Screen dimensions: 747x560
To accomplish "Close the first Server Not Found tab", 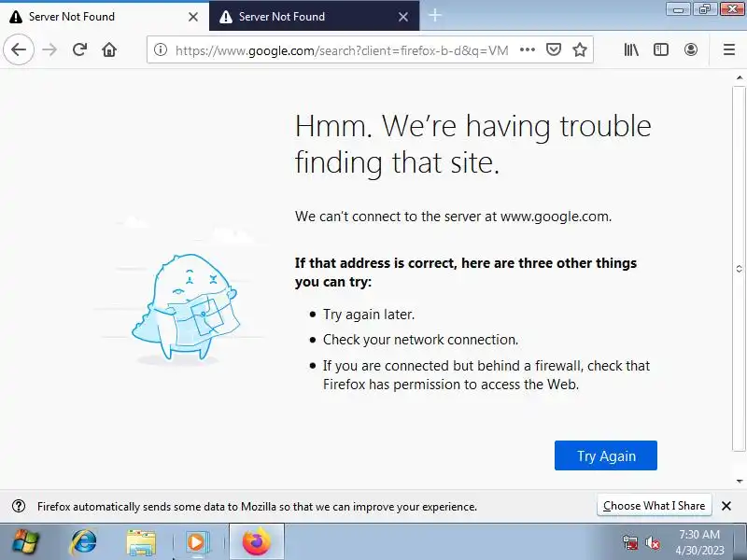I will click(193, 17).
